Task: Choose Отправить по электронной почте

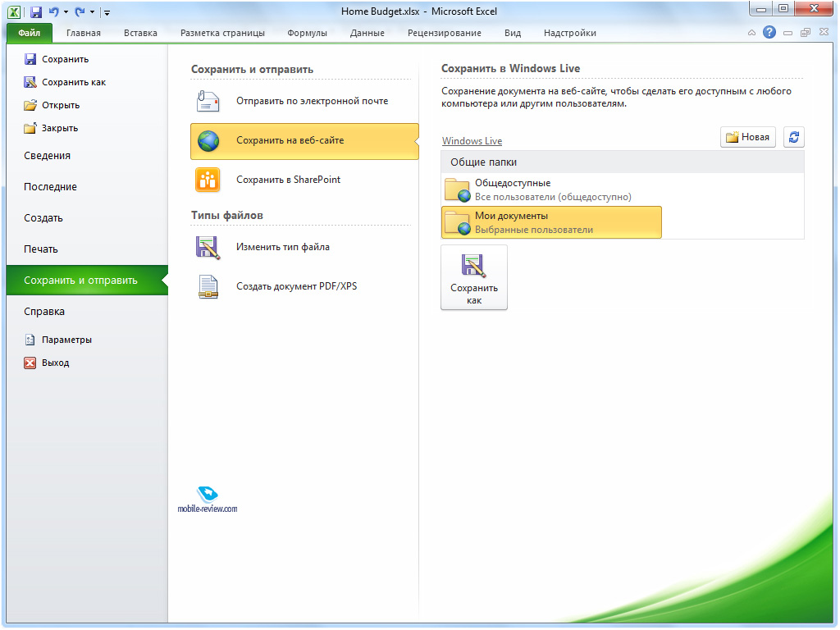Action: 304,101
